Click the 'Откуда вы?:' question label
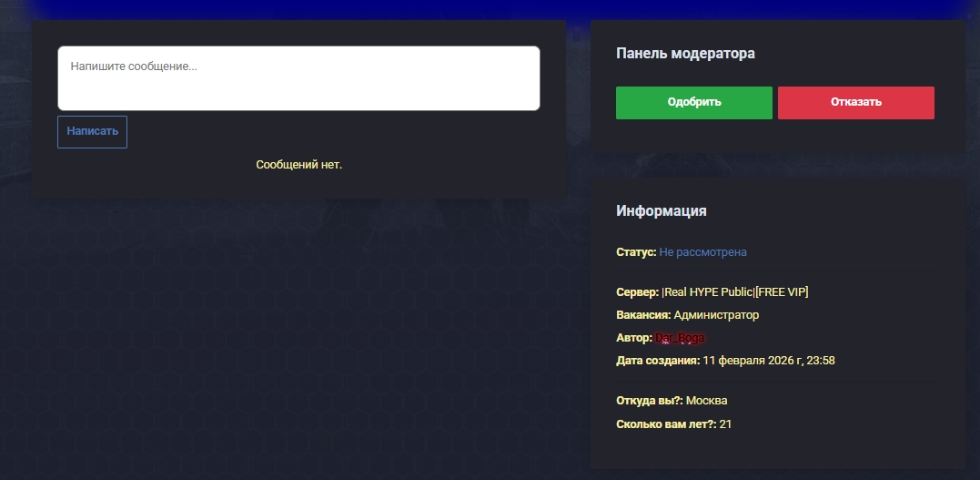This screenshot has height=480, width=980. coord(650,401)
